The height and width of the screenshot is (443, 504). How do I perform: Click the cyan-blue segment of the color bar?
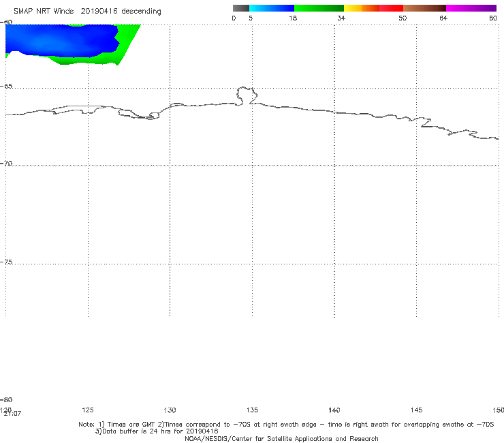tap(272, 8)
